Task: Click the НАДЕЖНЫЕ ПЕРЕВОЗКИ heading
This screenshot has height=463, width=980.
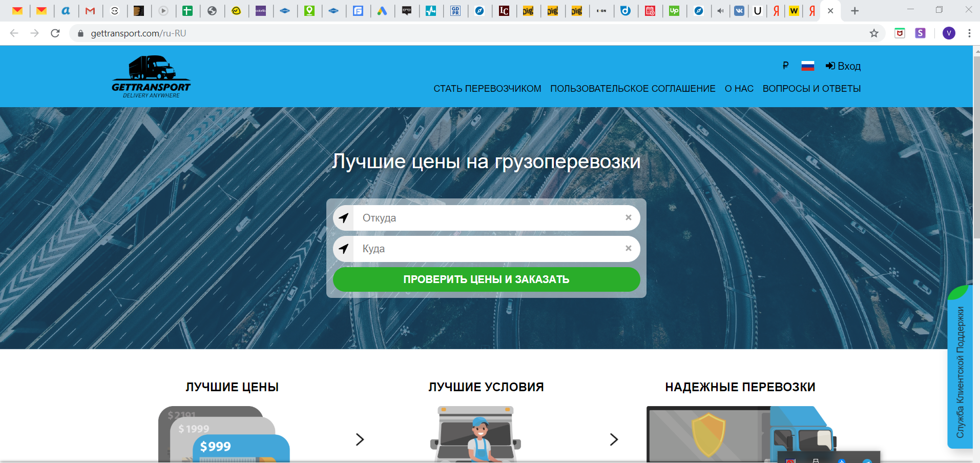Action: 740,387
